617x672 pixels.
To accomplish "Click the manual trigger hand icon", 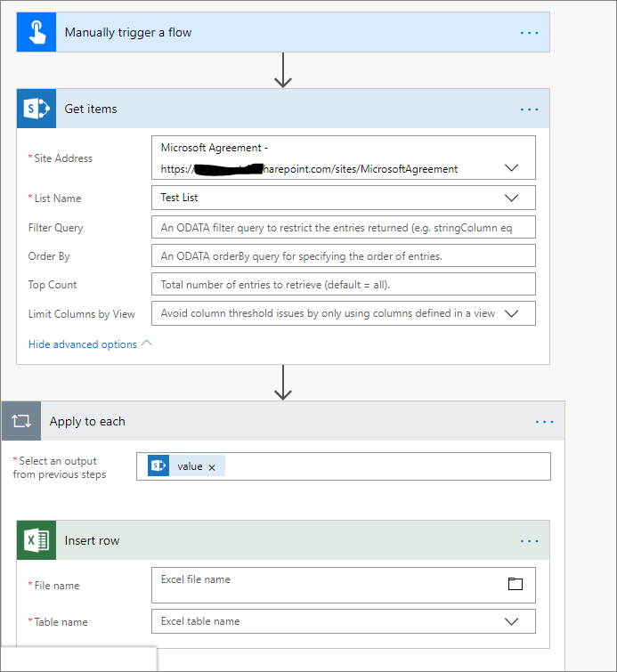I will (x=36, y=33).
